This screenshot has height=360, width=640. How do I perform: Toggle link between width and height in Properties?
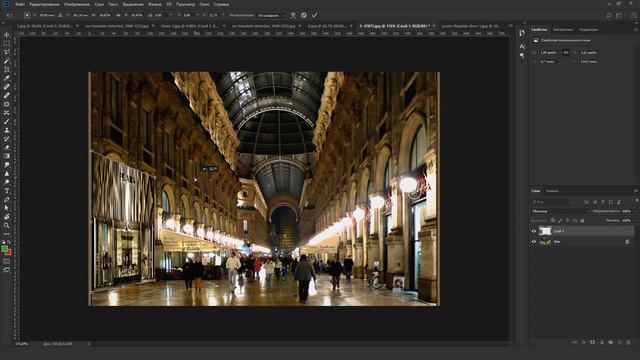(566, 52)
